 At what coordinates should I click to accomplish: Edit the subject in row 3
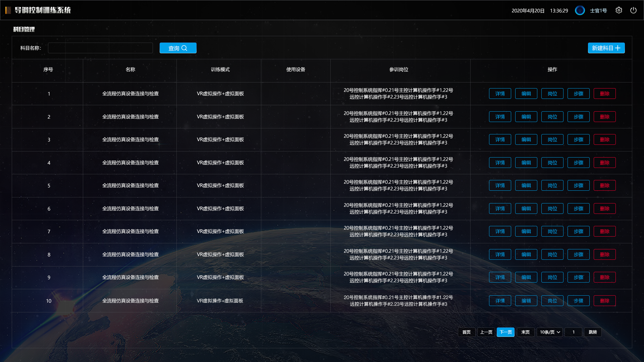click(x=526, y=139)
